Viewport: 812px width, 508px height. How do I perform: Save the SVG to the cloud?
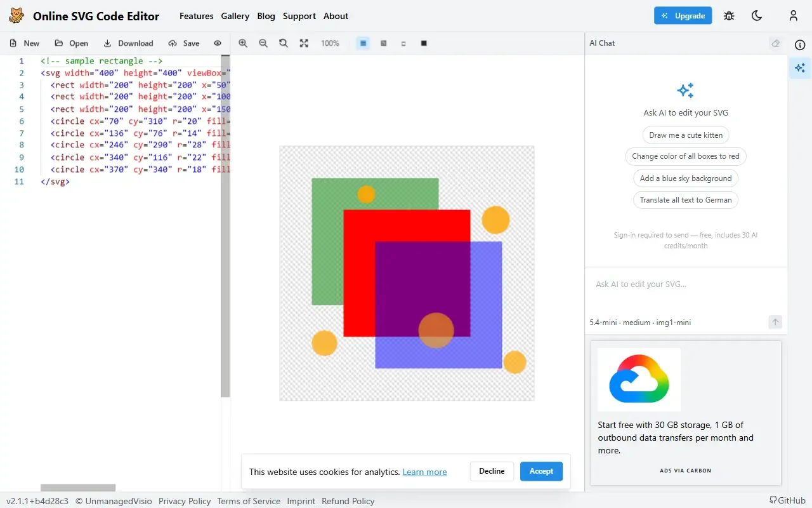tap(184, 43)
